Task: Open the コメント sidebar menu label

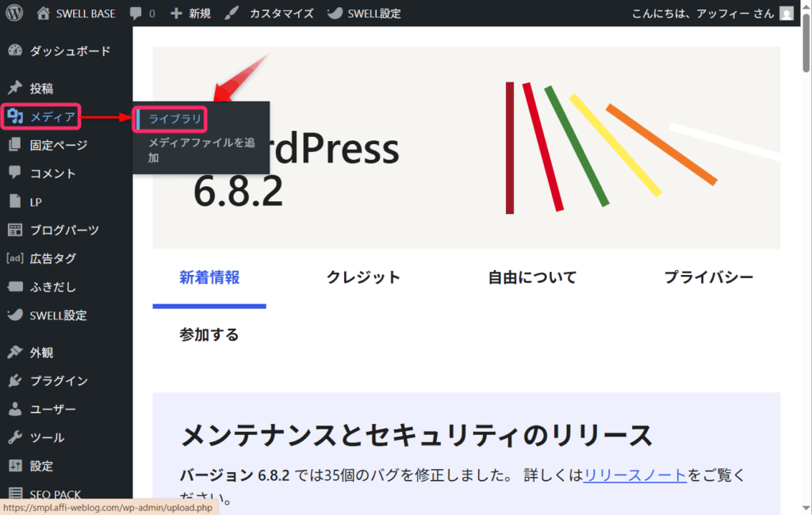Action: coord(53,174)
